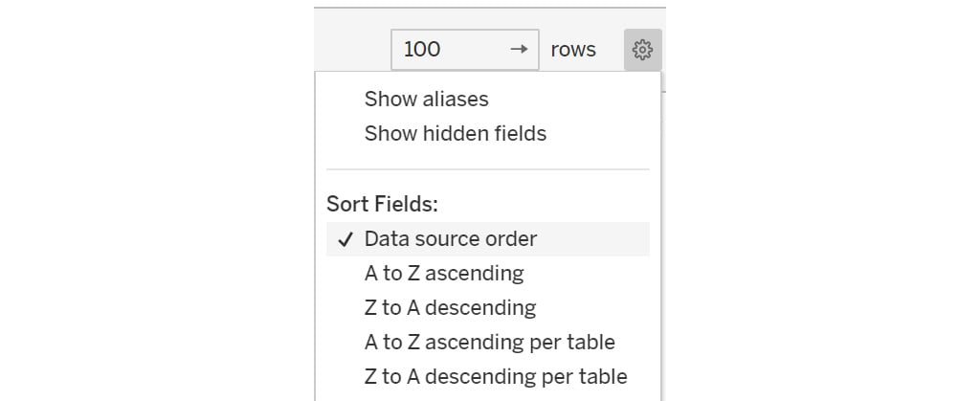The width and height of the screenshot is (980, 401).
Task: Click the arrow inside the row count box
Action: pos(519,50)
